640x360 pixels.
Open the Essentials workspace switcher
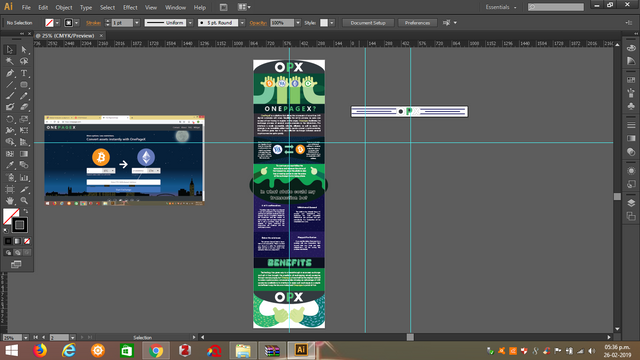[x=501, y=7]
